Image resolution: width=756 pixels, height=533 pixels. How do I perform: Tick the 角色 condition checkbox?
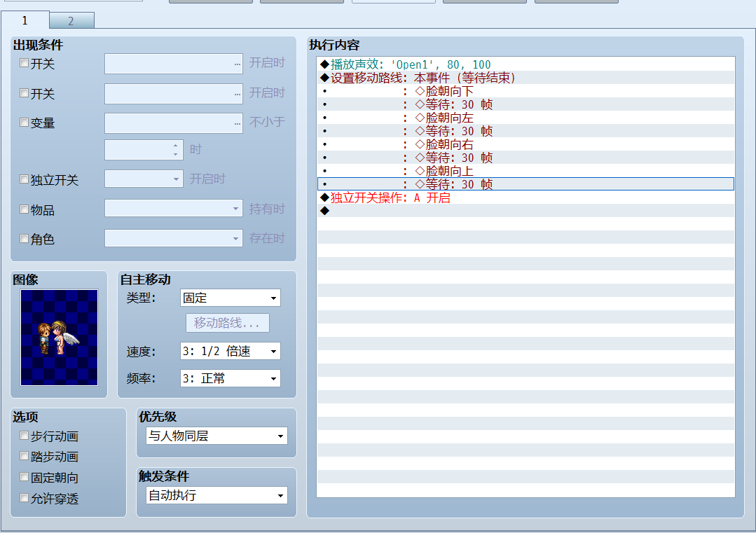24,239
